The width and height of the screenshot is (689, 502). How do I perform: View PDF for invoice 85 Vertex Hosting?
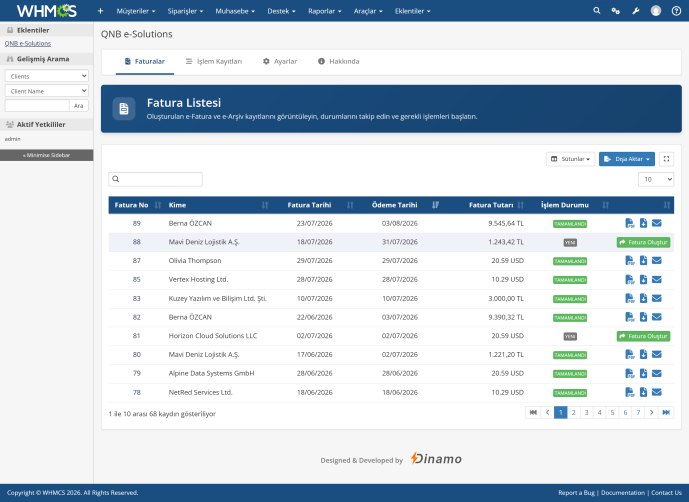point(630,280)
